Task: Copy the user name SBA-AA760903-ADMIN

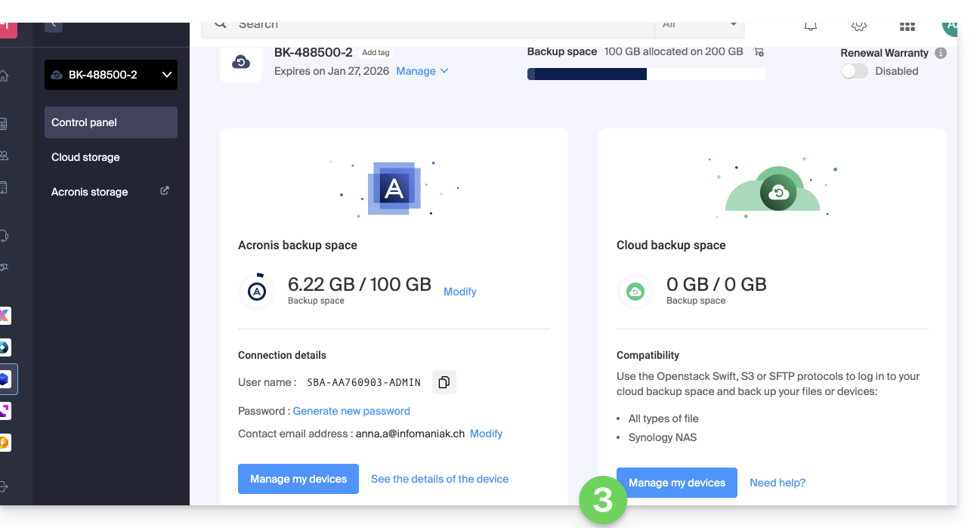Action: (444, 382)
